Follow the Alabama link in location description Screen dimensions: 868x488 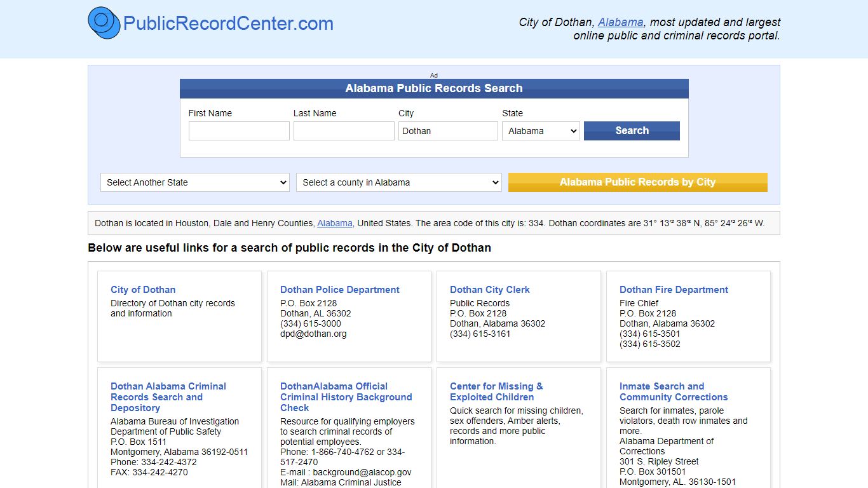pyautogui.click(x=334, y=223)
